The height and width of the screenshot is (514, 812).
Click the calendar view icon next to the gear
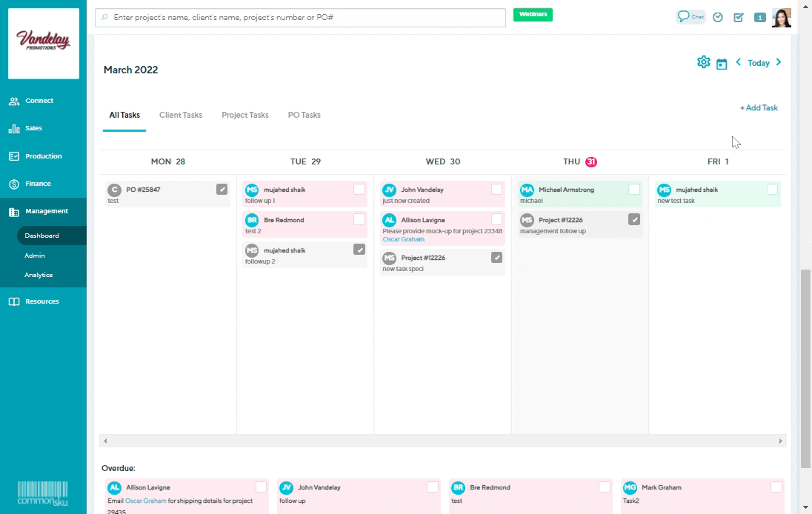(722, 63)
